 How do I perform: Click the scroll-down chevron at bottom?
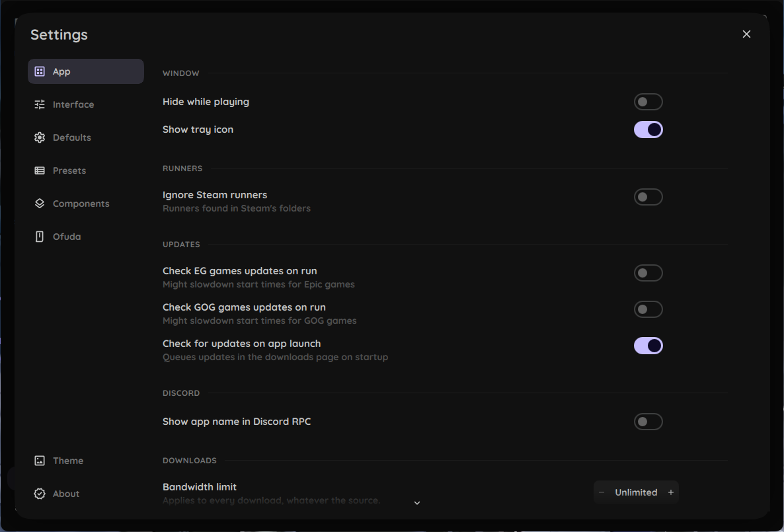point(417,503)
